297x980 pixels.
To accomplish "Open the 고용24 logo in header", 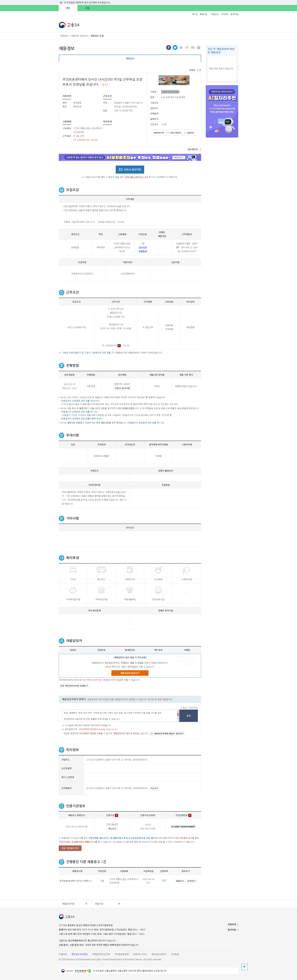I will click(69, 25).
